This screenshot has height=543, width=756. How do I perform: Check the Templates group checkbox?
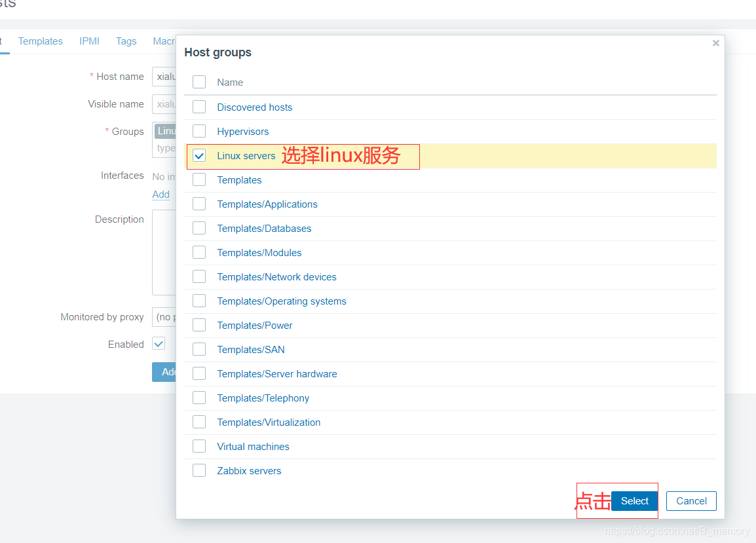click(x=199, y=179)
